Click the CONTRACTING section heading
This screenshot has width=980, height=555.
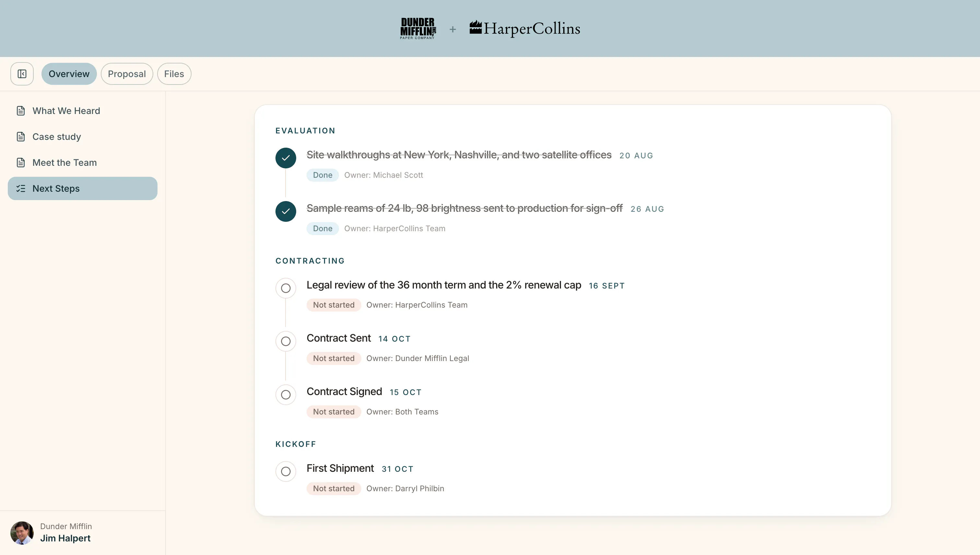pos(310,261)
